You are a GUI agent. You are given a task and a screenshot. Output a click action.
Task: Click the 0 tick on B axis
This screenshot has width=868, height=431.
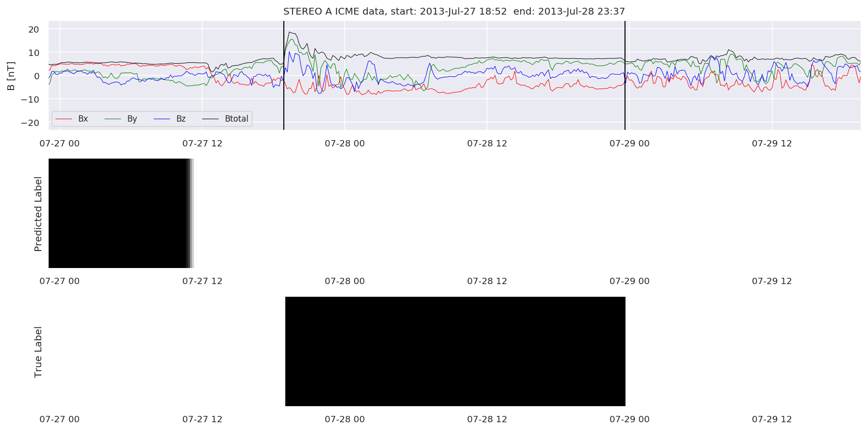point(36,76)
